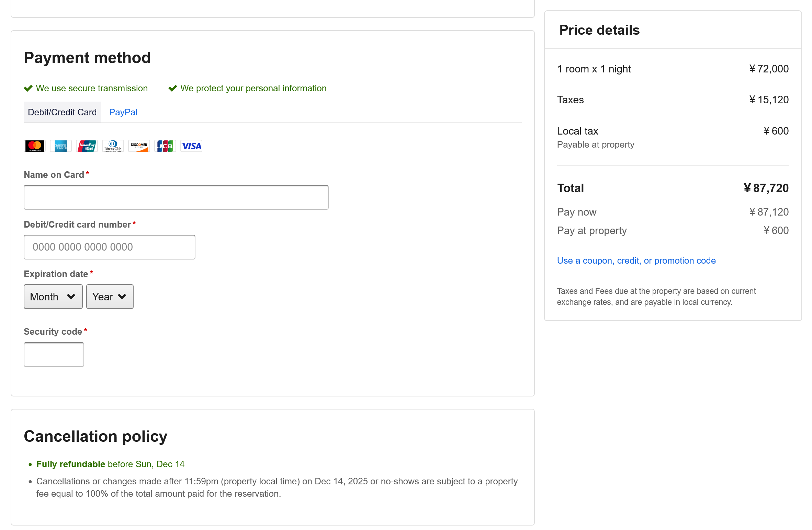Viewport: 812px width, 530px height.
Task: Click the American Express card icon
Action: tap(61, 146)
